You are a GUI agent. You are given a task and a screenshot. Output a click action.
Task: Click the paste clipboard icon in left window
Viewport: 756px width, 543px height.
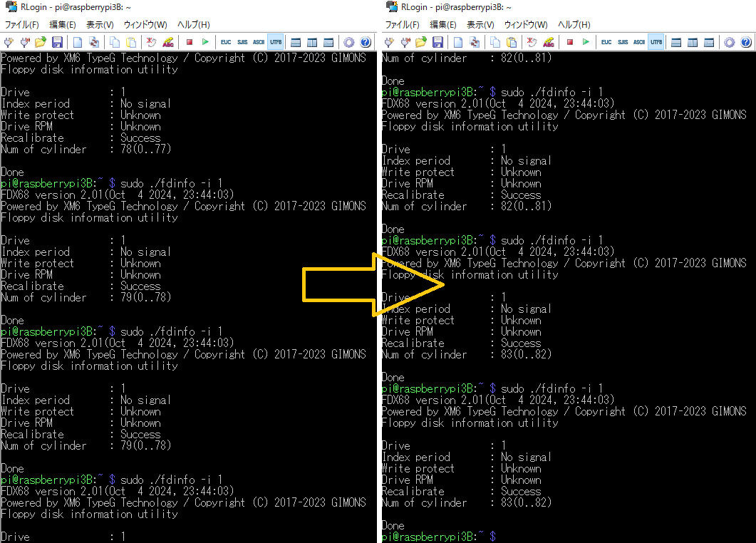tap(130, 42)
